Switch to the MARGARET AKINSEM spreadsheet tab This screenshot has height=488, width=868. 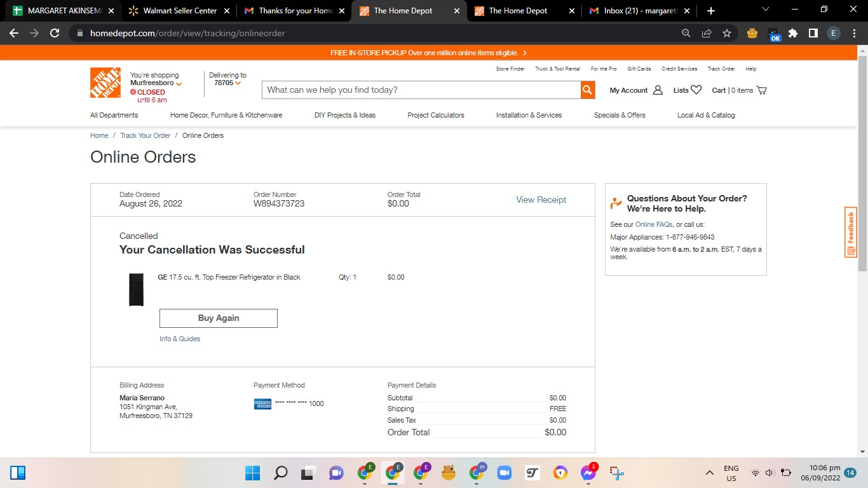tap(64, 11)
